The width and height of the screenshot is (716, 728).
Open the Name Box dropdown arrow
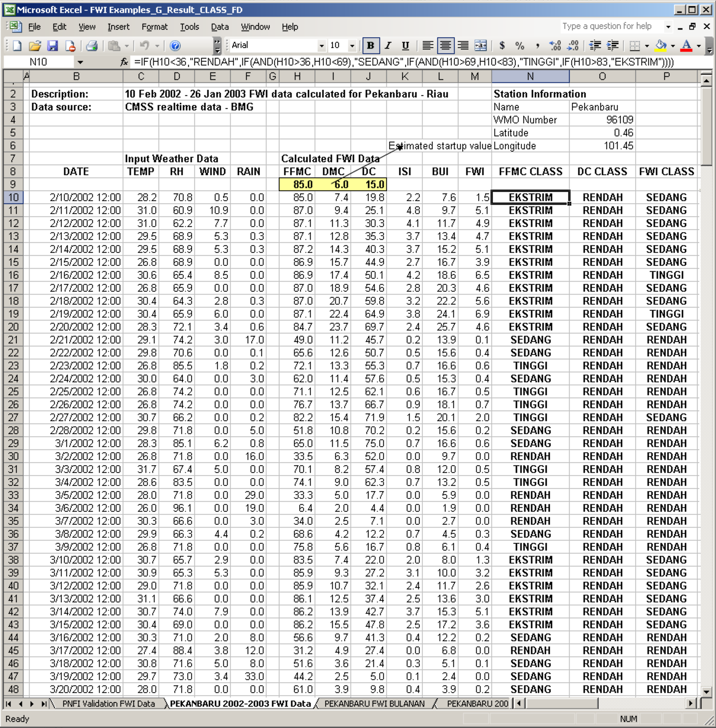click(80, 62)
